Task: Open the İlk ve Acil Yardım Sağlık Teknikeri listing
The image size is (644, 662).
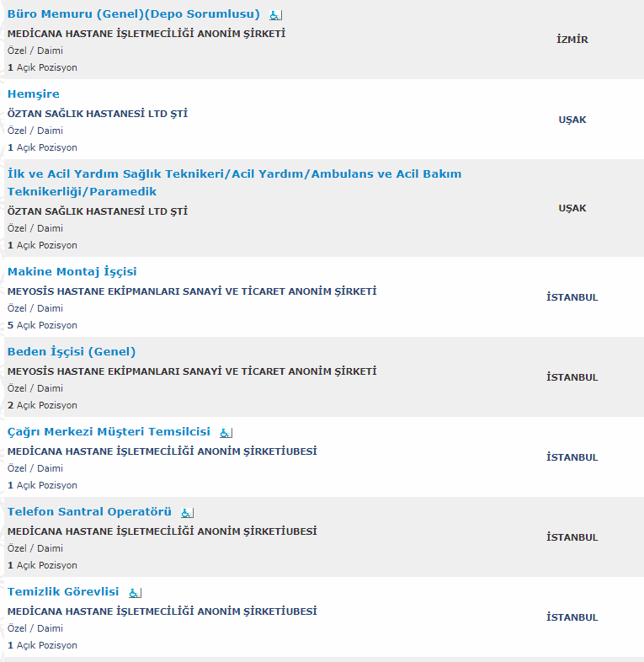Action: [234, 174]
